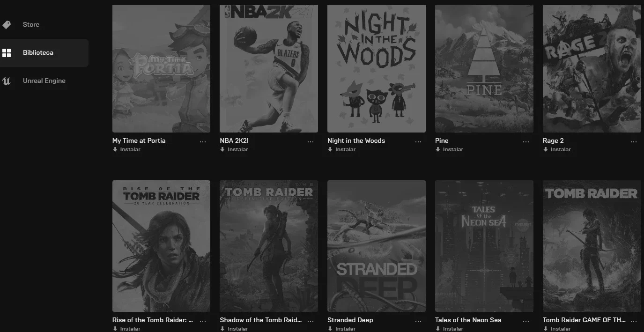Screen dimensions: 644x332
Task: Click the Biblioteca grid icon
Action: pos(7,52)
